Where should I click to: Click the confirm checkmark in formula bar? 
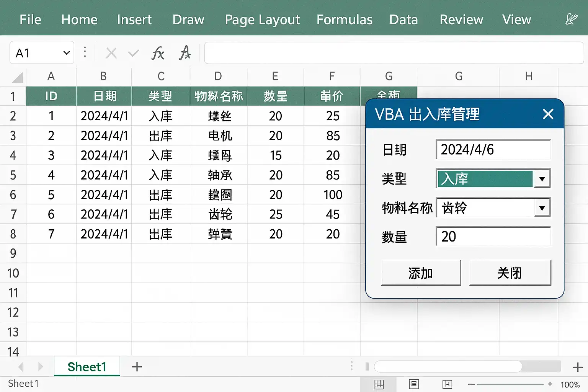[133, 53]
